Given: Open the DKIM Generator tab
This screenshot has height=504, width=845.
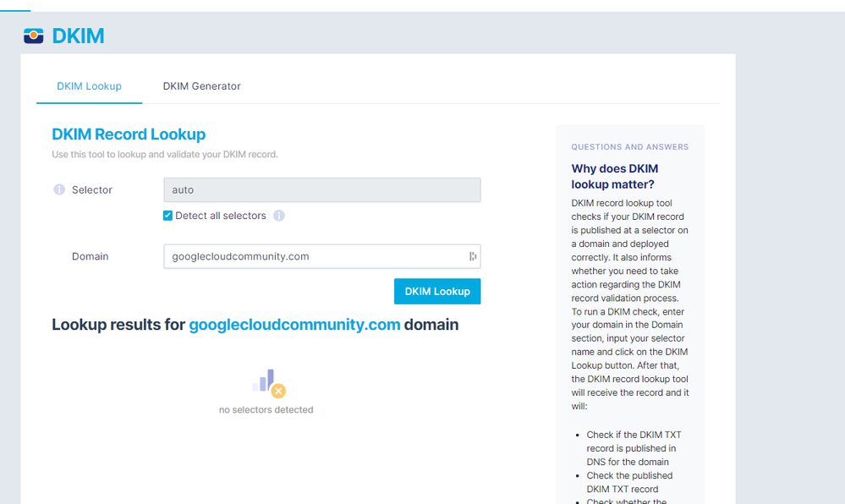Looking at the screenshot, I should pyautogui.click(x=201, y=86).
